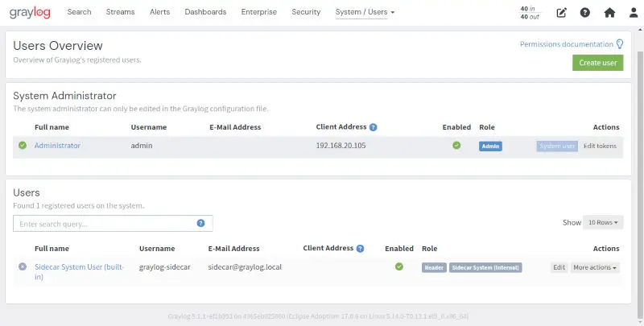644x326 pixels.
Task: Navigate to Dashboards
Action: point(205,12)
